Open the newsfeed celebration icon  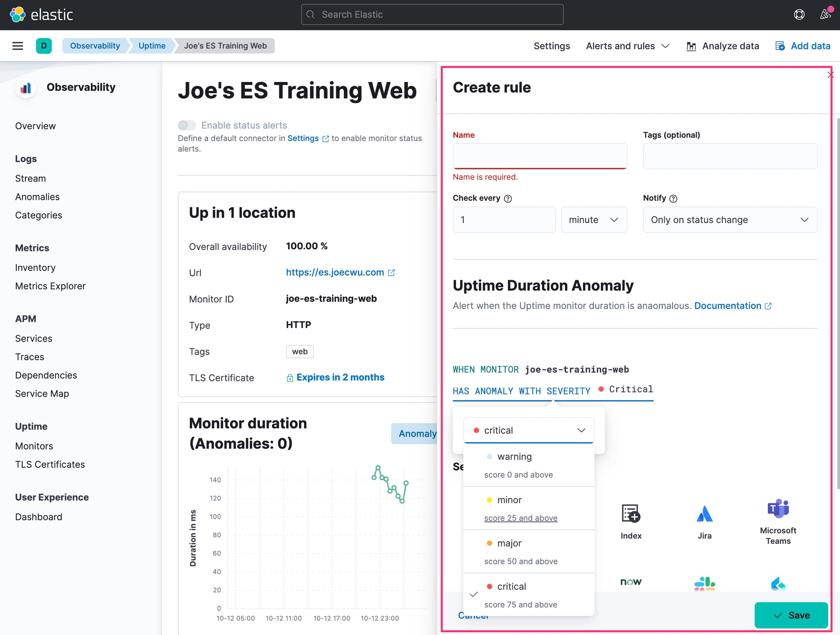[x=825, y=15]
